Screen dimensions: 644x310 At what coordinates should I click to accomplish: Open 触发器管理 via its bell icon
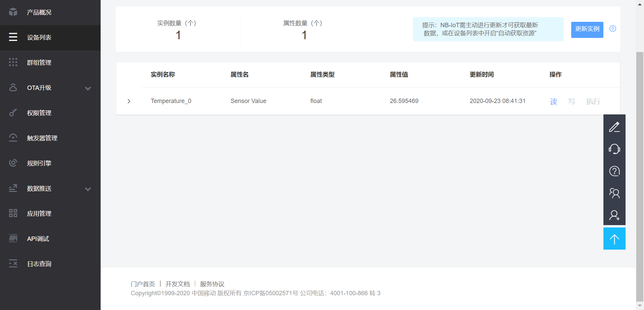tap(13, 138)
